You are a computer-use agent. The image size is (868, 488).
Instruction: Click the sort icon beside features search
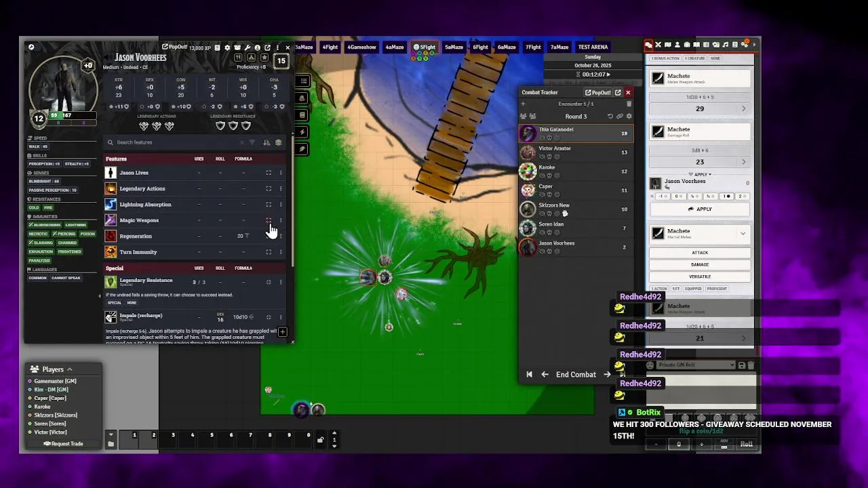pos(266,142)
